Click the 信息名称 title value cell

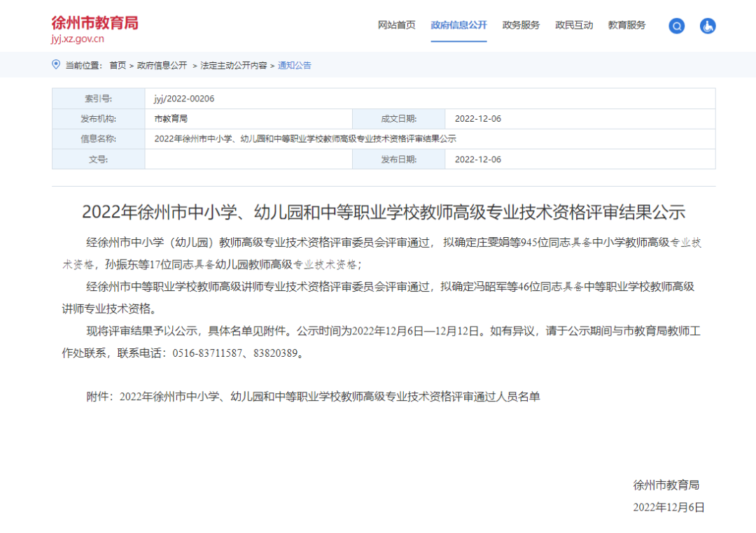(430, 138)
